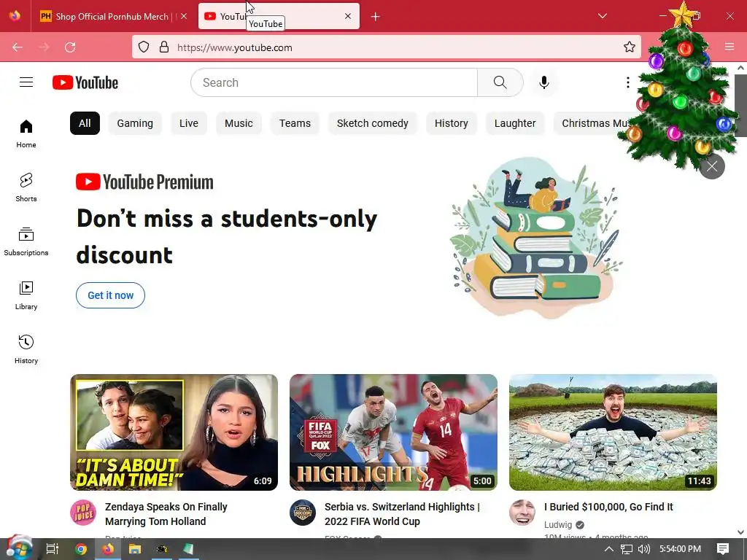Open the list all tabs dropdown
The width and height of the screenshot is (747, 560).
[x=602, y=16]
